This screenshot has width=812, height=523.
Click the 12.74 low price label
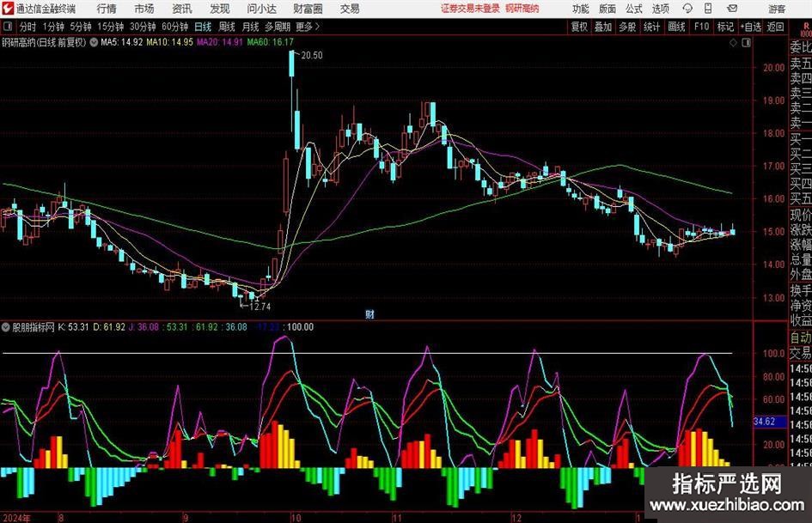tap(260, 307)
